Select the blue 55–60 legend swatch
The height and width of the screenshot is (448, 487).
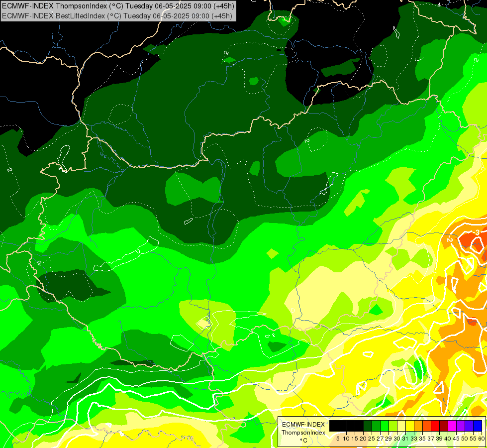click(x=478, y=426)
